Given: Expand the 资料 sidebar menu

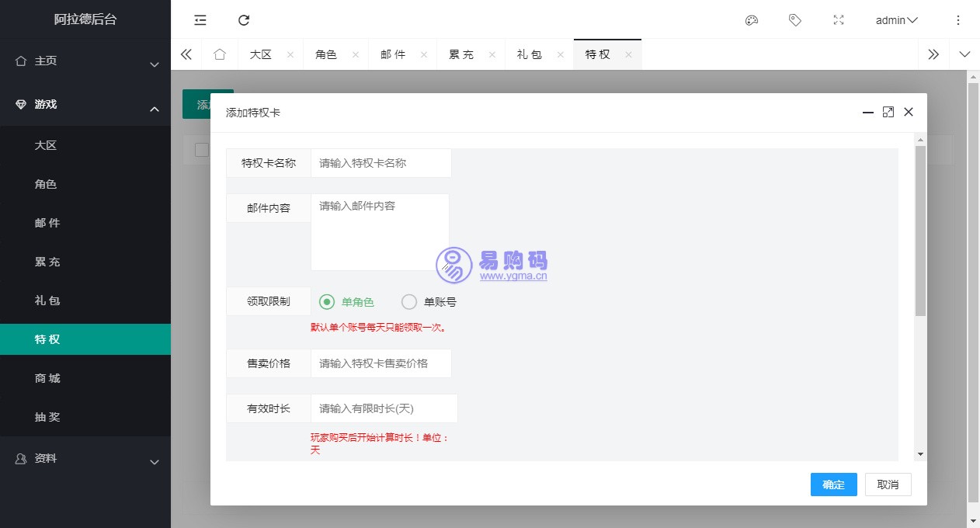Looking at the screenshot, I should [85, 459].
